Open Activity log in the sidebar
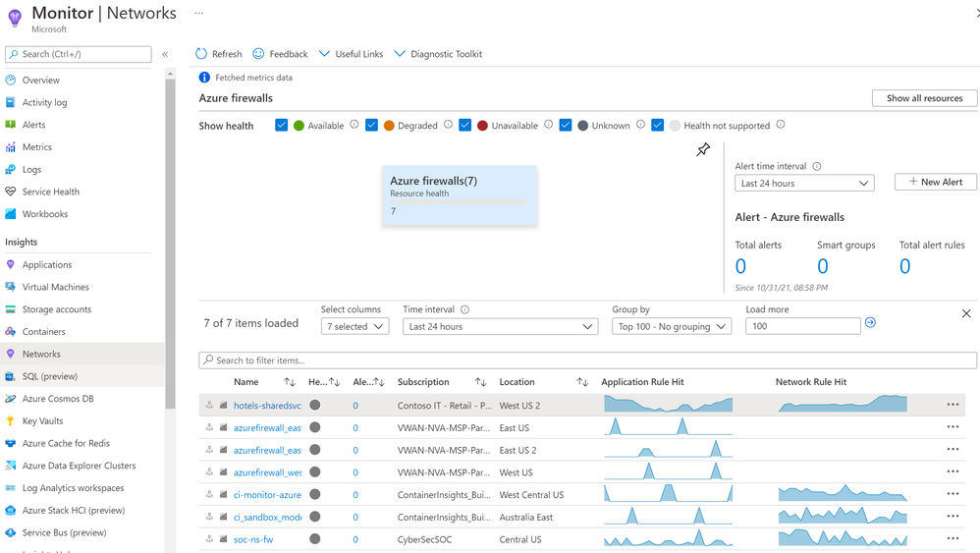 tap(44, 102)
